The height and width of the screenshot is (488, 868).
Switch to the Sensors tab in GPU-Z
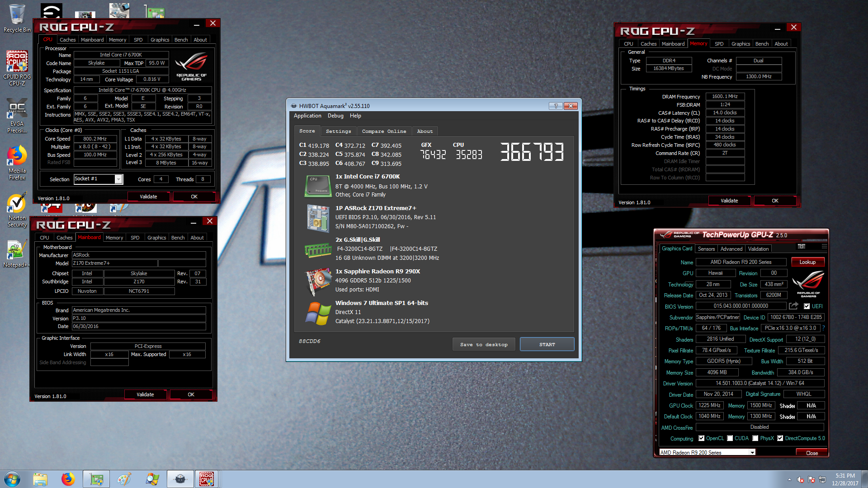click(706, 249)
